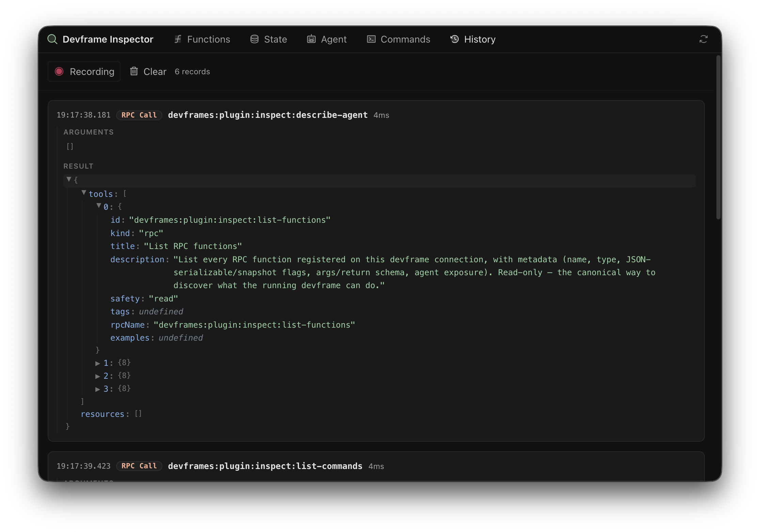This screenshot has width=760, height=532.
Task: Go to the Commands tab
Action: [x=398, y=39]
